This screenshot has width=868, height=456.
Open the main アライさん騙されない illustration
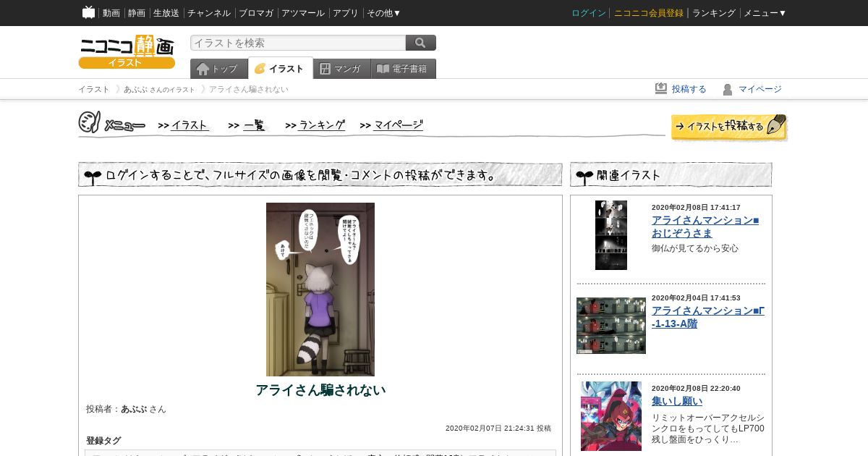click(320, 290)
